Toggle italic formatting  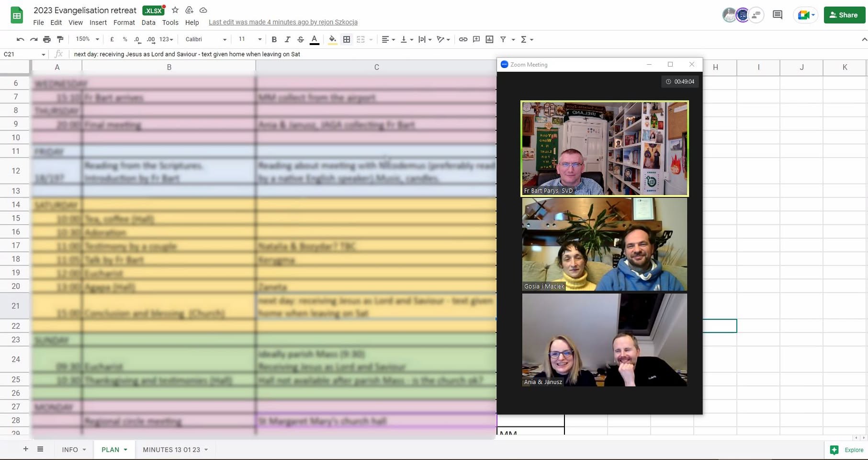pyautogui.click(x=287, y=39)
